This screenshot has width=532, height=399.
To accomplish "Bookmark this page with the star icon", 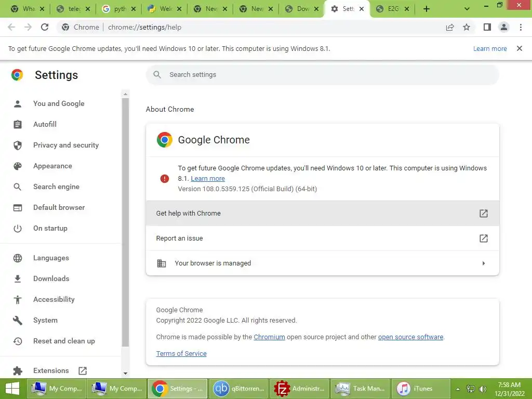I will point(467,27).
